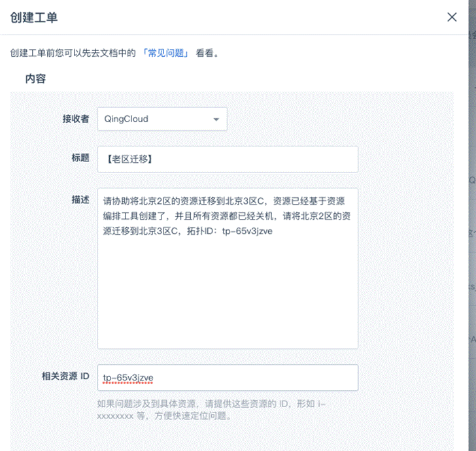Click the 相关资源 ID field label
The width and height of the screenshot is (476, 451).
65,376
